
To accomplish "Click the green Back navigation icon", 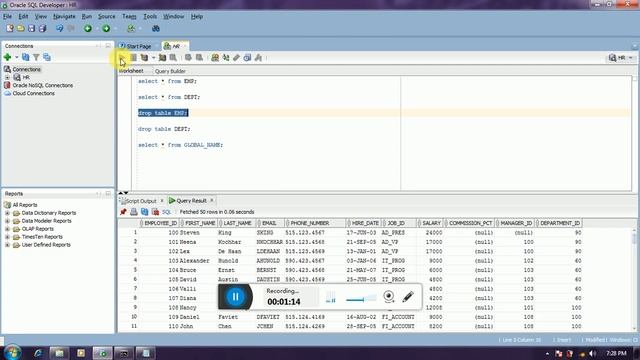I will pyautogui.click(x=88, y=28).
